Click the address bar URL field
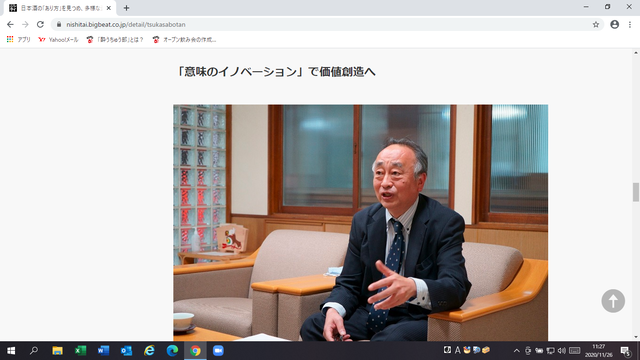The image size is (640, 360). tap(327, 24)
